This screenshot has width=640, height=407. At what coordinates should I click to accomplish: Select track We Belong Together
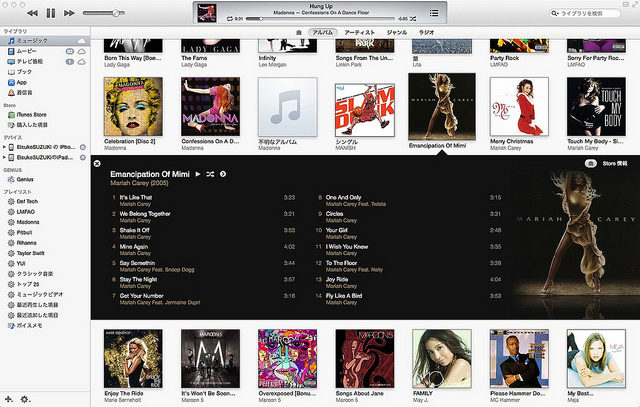point(145,214)
